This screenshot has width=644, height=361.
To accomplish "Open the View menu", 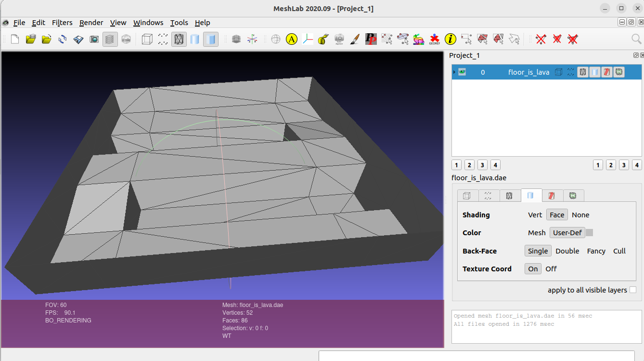I will [x=118, y=23].
